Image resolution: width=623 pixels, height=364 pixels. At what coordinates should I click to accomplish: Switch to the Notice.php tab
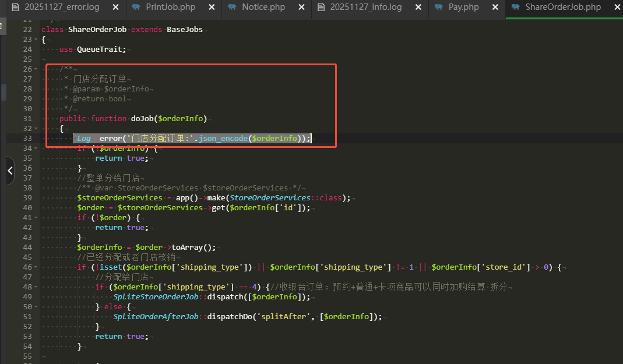tap(263, 8)
